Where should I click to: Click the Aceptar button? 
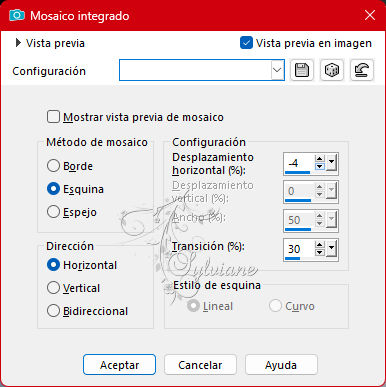(x=119, y=365)
